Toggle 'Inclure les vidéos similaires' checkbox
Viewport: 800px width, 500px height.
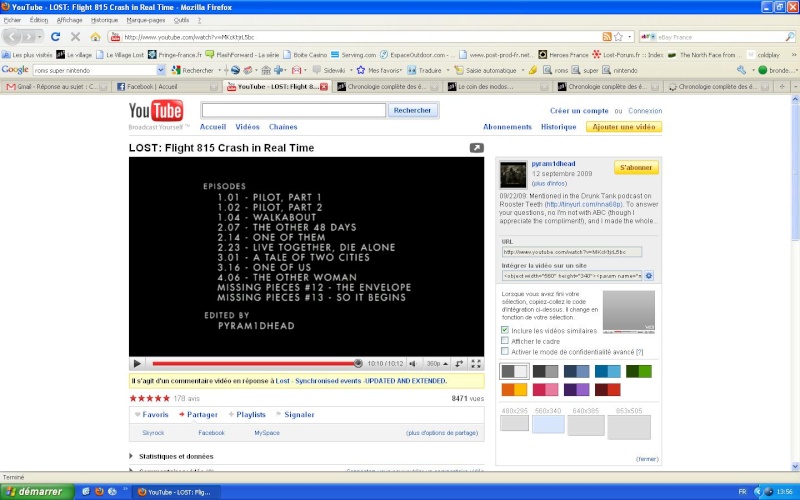[x=505, y=330]
